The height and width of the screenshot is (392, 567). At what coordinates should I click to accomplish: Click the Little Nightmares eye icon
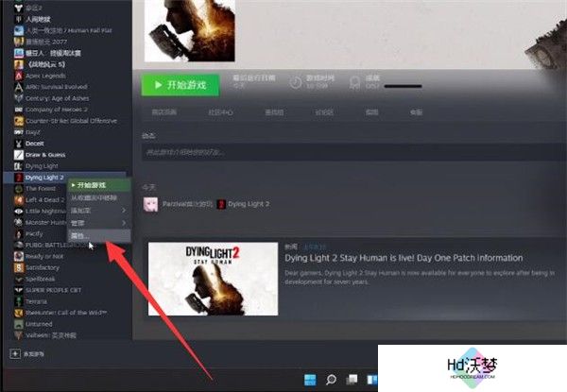tap(19, 212)
